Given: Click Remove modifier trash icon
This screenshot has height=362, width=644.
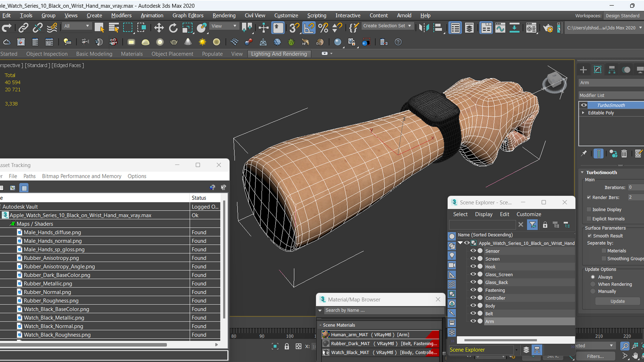Looking at the screenshot, I should 624,154.
